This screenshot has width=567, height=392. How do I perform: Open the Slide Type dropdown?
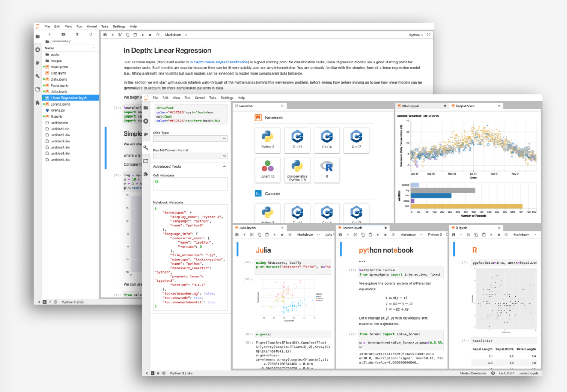[x=190, y=139]
